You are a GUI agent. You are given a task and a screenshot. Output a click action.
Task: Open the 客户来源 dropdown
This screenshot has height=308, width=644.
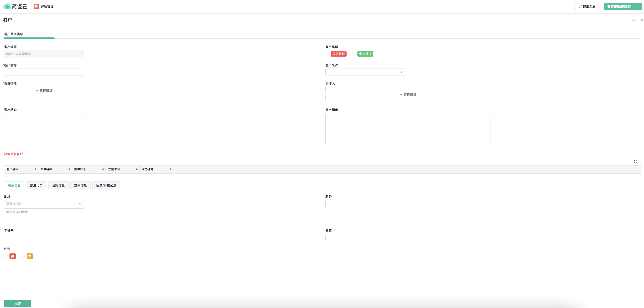[365, 72]
